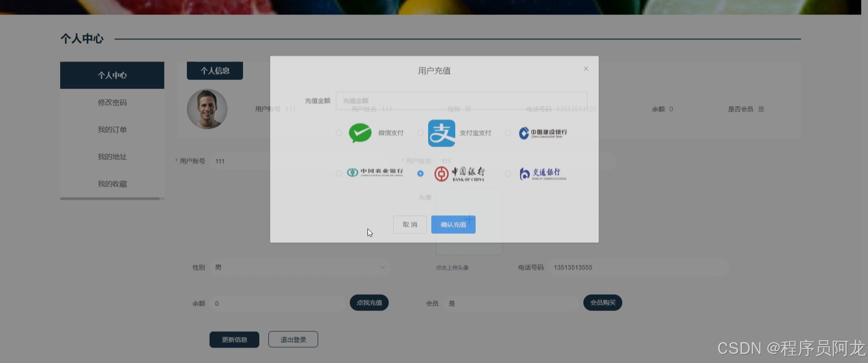Viewport: 868px width, 363px height.
Task: Select the 微信支付 radio button
Action: click(x=339, y=133)
